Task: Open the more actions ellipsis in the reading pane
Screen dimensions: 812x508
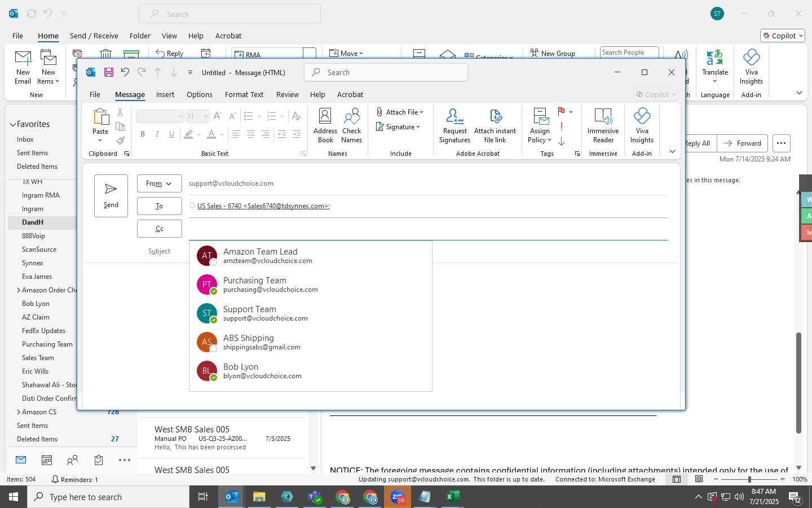Action: (x=782, y=143)
